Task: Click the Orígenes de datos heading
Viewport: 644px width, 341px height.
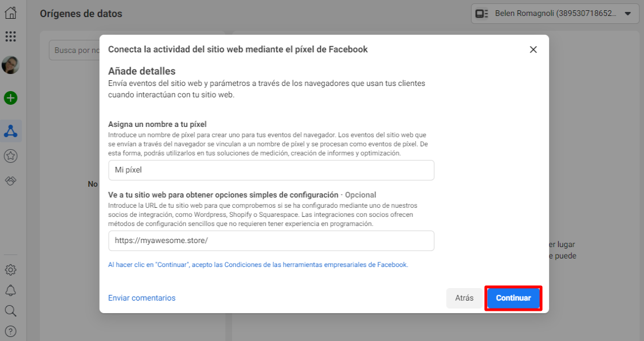Action: [81, 14]
